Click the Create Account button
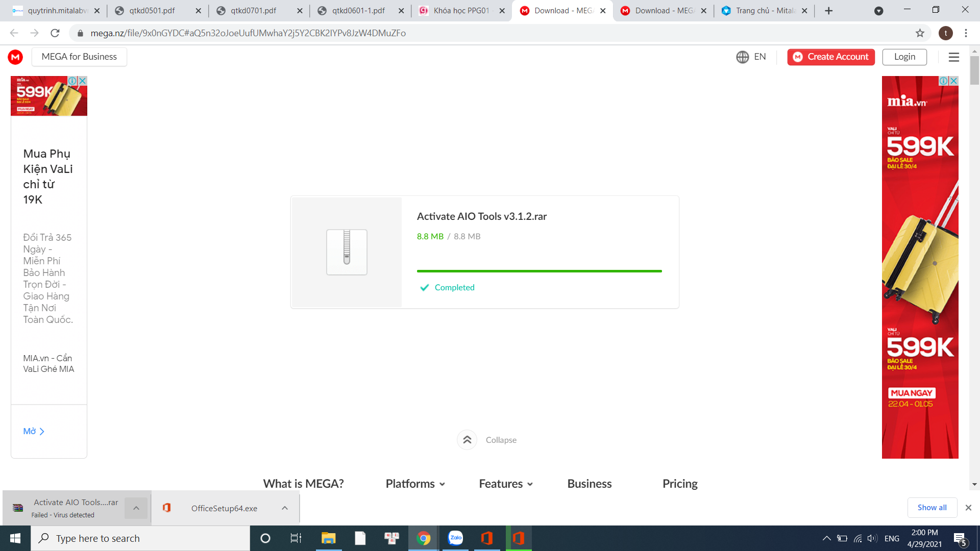This screenshot has height=551, width=980. [x=831, y=57]
